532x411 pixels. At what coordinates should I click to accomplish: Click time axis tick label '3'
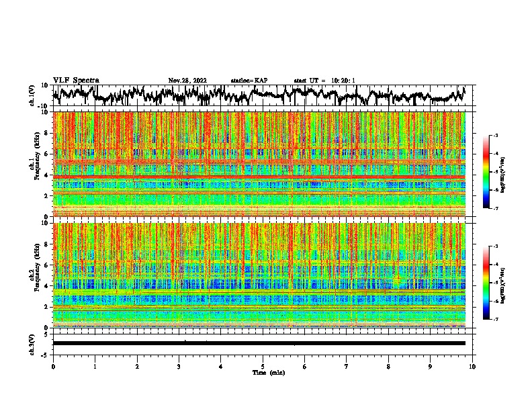click(179, 367)
